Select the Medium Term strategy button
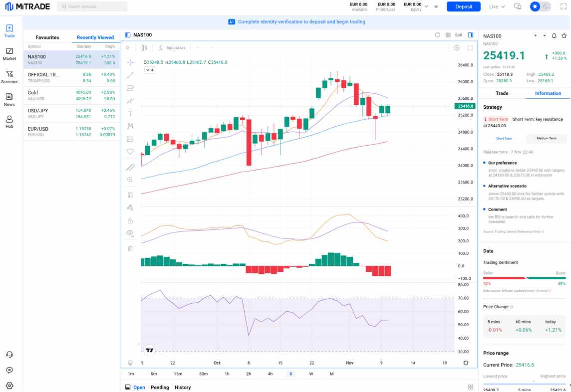Viewport: 571px width, 392px height. 546,138
